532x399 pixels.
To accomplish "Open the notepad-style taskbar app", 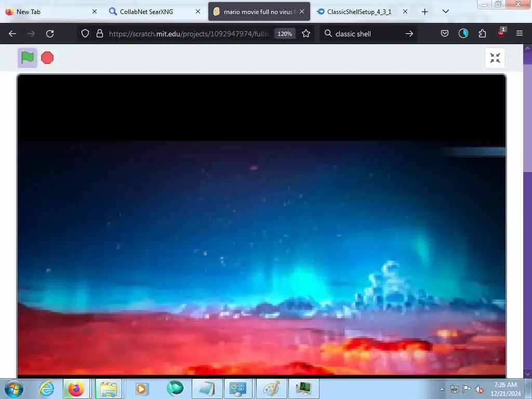I will tap(207, 389).
